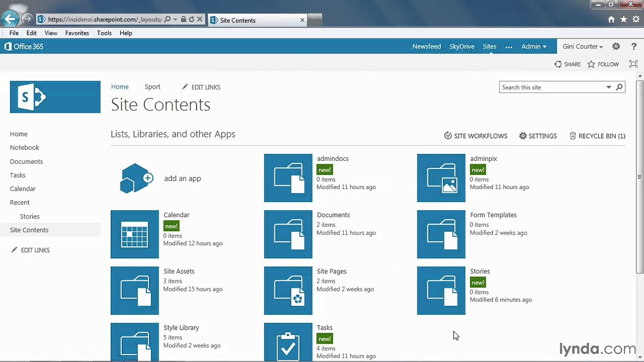Open the Gini Courter account menu
The width and height of the screenshot is (644, 362).
[582, 46]
